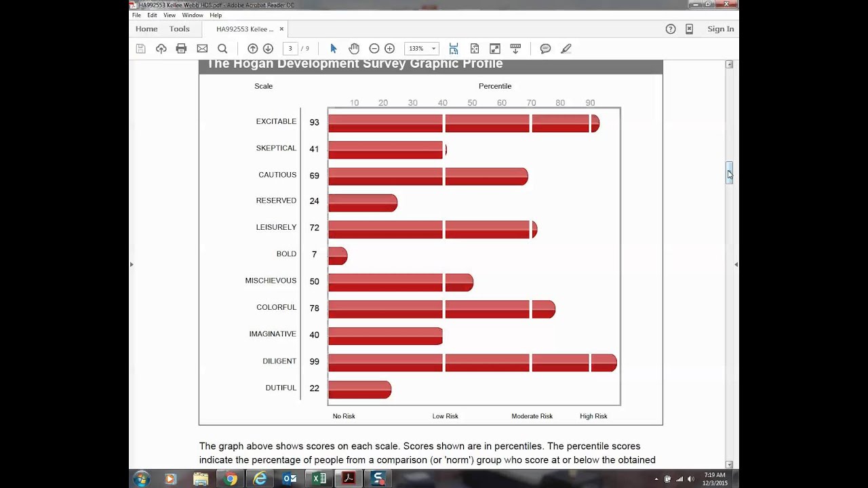
Task: Click the read mode toolbar icon
Action: point(515,48)
